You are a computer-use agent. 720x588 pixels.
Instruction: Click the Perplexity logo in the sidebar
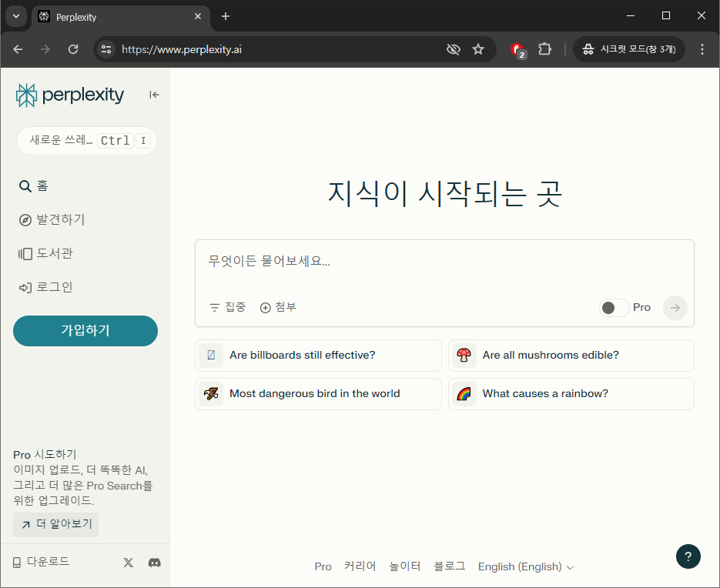70,95
